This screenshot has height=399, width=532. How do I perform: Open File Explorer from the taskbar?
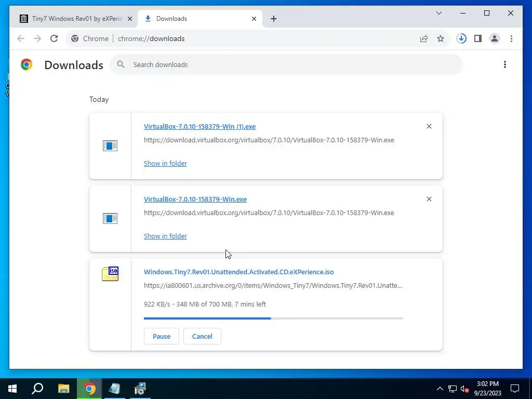click(63, 389)
